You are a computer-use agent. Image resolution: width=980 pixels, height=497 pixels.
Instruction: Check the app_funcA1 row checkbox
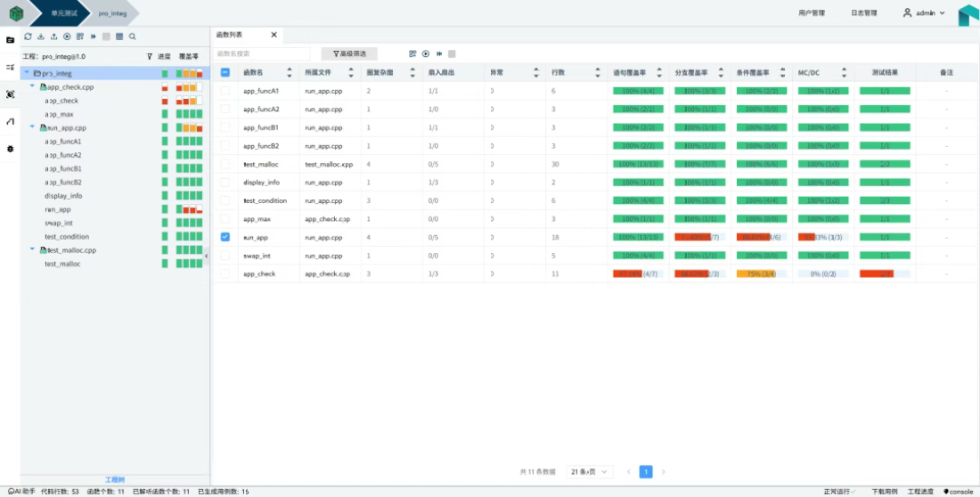225,91
